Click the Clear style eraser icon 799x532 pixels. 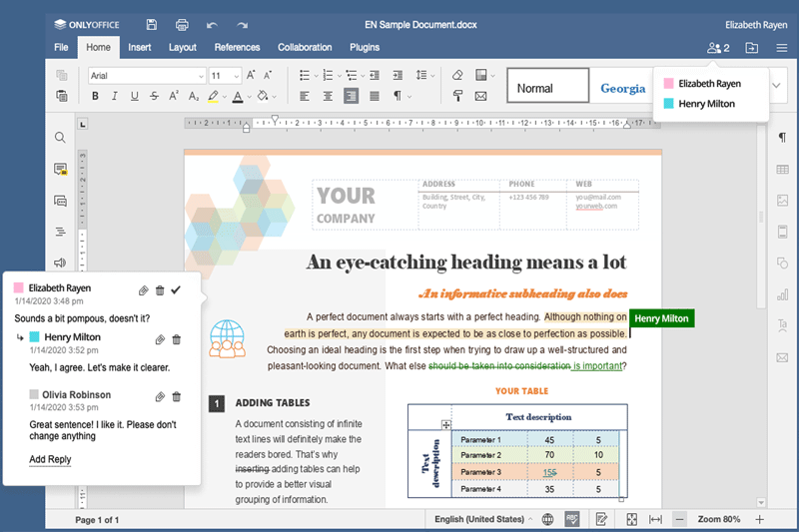click(457, 75)
